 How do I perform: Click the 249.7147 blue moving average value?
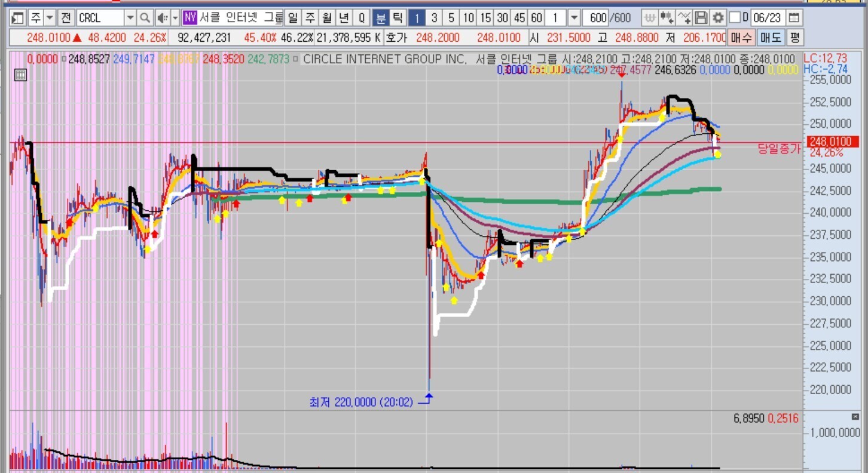click(134, 59)
